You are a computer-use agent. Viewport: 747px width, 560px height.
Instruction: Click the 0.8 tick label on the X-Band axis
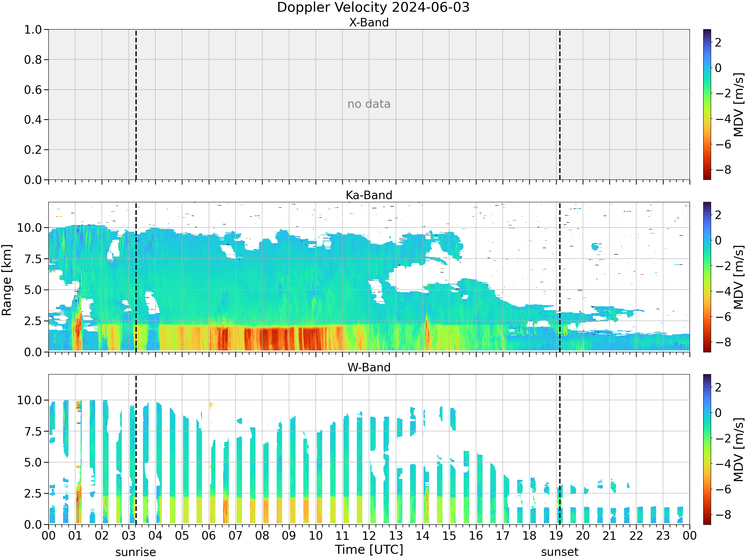(33, 60)
